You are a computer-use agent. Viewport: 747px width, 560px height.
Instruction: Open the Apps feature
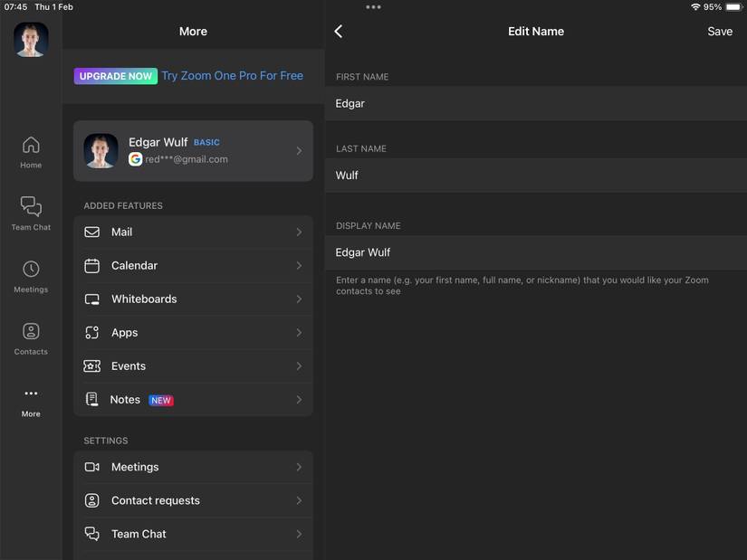(193, 332)
